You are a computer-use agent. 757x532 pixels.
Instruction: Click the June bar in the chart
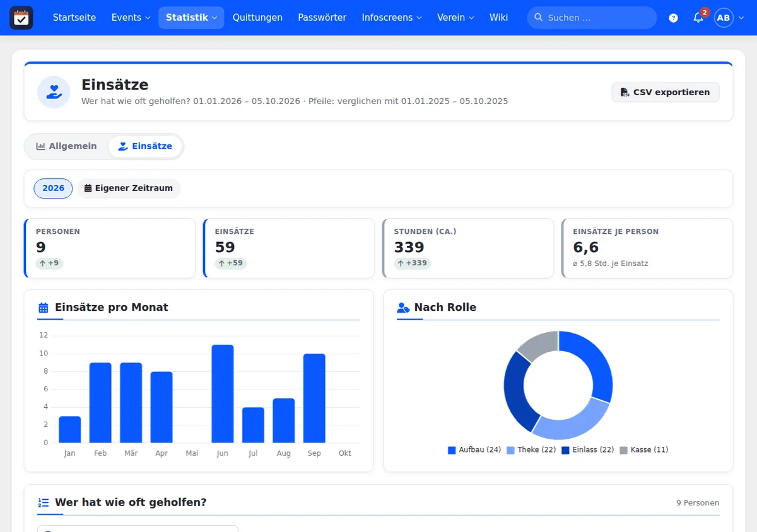223,394
